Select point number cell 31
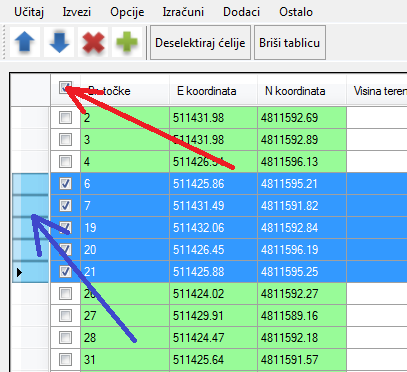The height and width of the screenshot is (372, 407). [x=125, y=359]
